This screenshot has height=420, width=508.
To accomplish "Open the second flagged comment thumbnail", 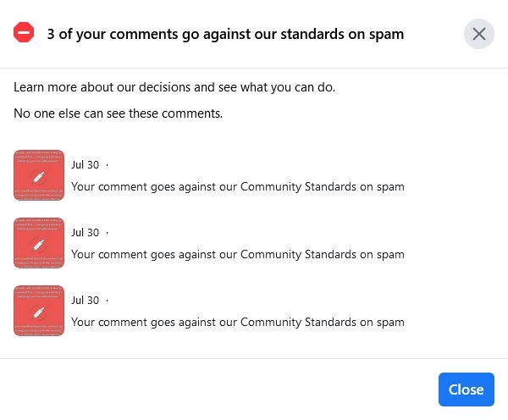I will coord(39,243).
